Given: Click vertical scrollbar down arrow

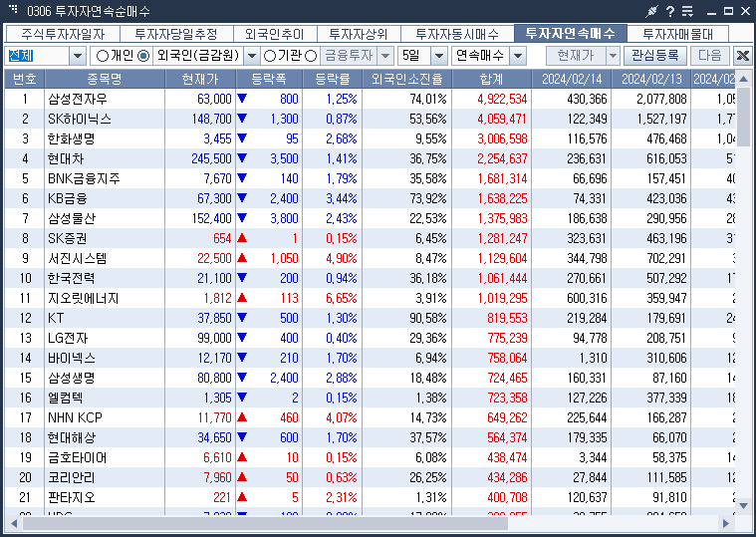Looking at the screenshot, I should (x=743, y=506).
